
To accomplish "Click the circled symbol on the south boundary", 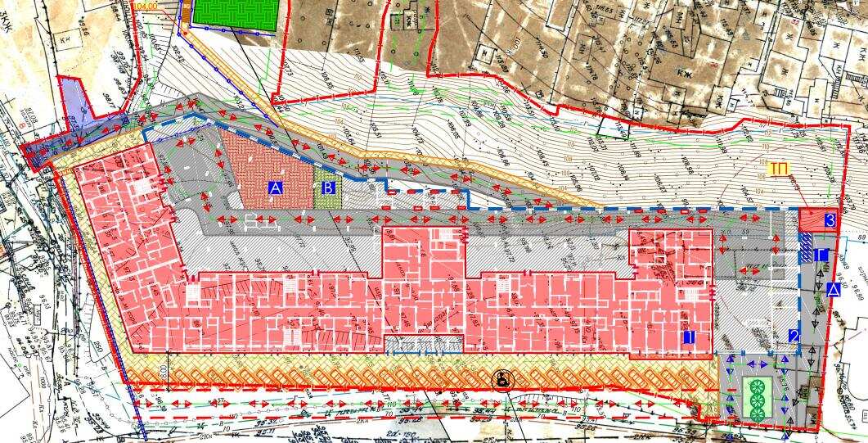I will tap(501, 379).
